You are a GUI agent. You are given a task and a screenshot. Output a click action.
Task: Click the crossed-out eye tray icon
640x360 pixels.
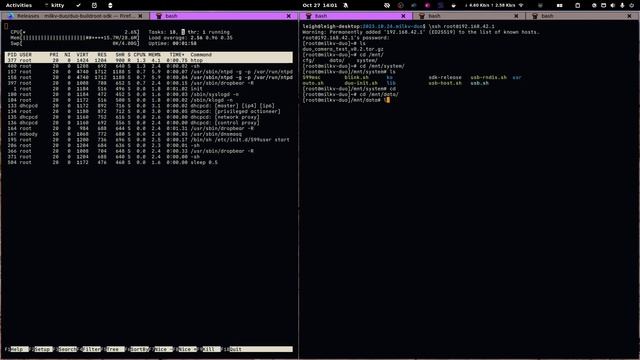point(387,5)
